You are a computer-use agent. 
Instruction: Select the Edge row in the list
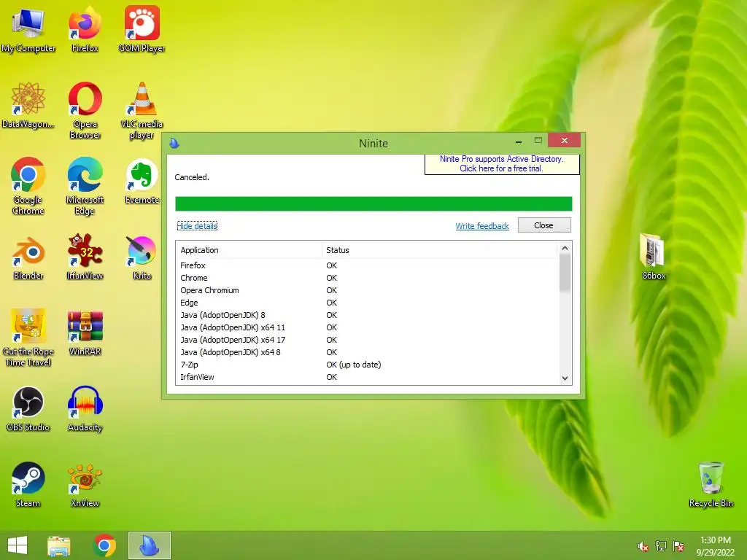click(367, 303)
